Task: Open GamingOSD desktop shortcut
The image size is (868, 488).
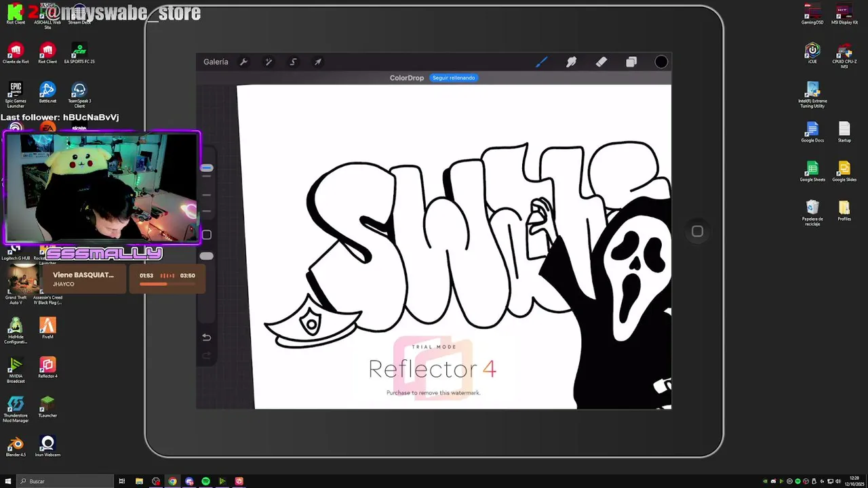Action: tap(812, 14)
